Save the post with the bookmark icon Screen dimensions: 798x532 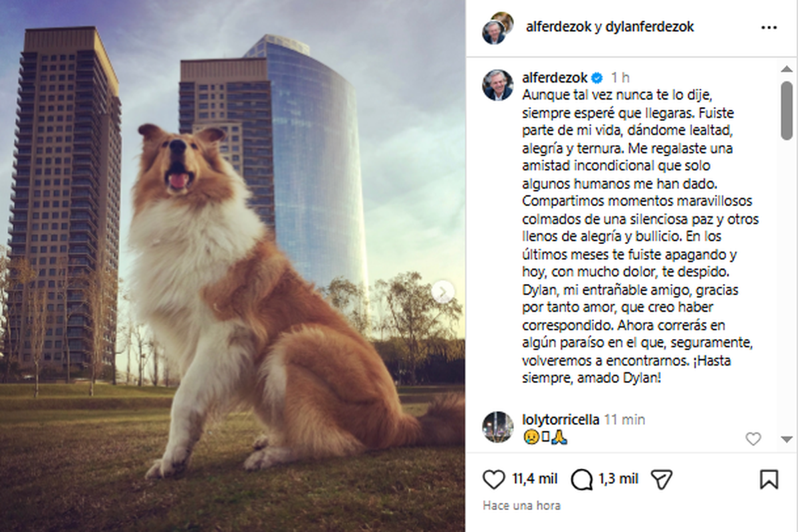[769, 479]
